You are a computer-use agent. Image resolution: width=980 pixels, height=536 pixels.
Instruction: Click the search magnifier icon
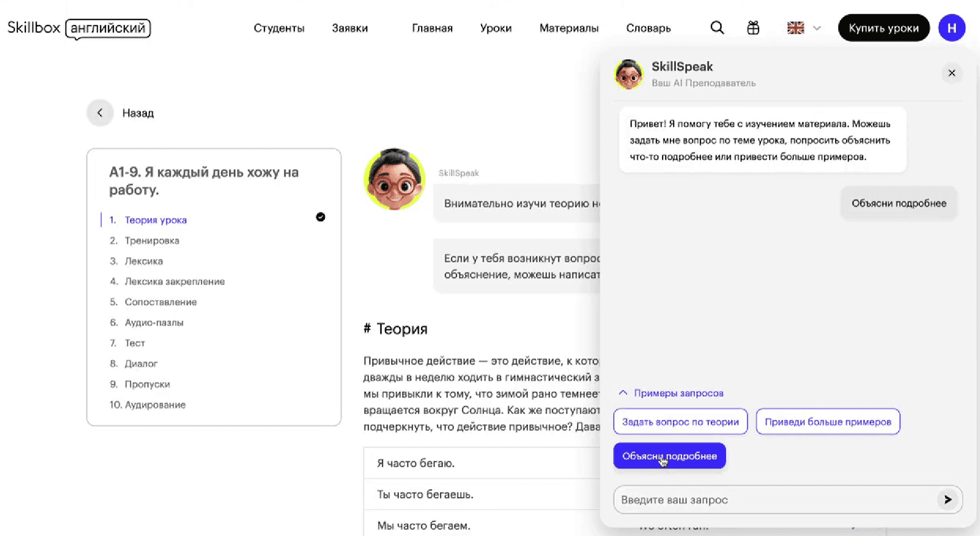tap(717, 28)
